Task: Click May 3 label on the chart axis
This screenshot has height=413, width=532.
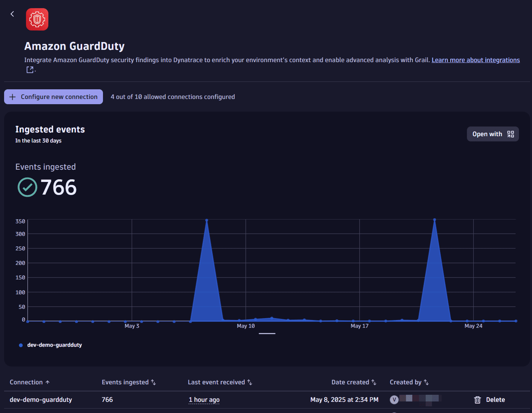Action: [132, 326]
